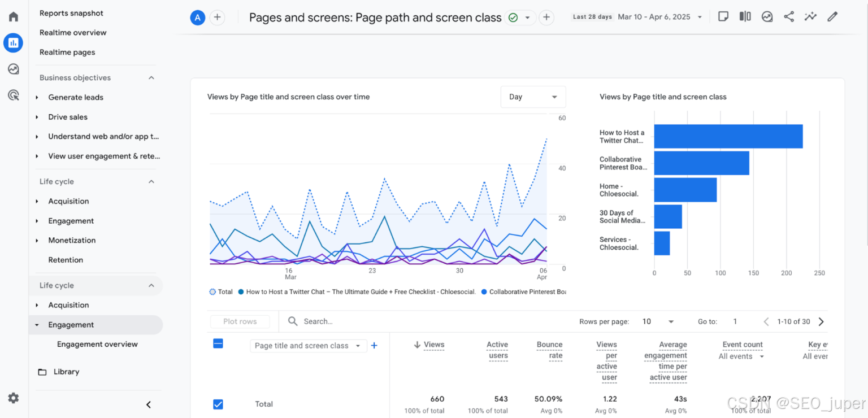Open the Advertising target icon
The width and height of the screenshot is (868, 418).
[x=14, y=95]
